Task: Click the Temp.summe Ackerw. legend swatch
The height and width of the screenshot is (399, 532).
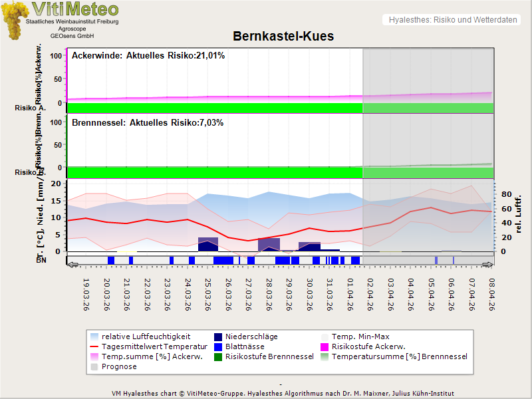Action: [x=96, y=356]
